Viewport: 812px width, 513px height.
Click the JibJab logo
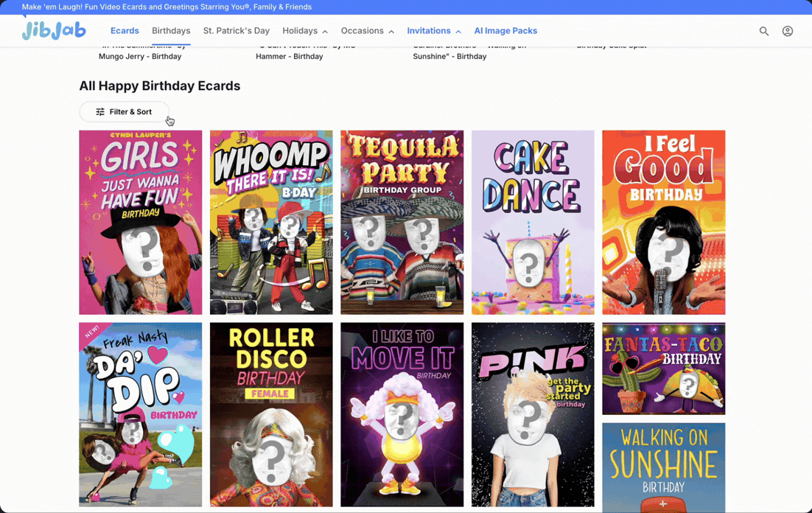pyautogui.click(x=54, y=30)
